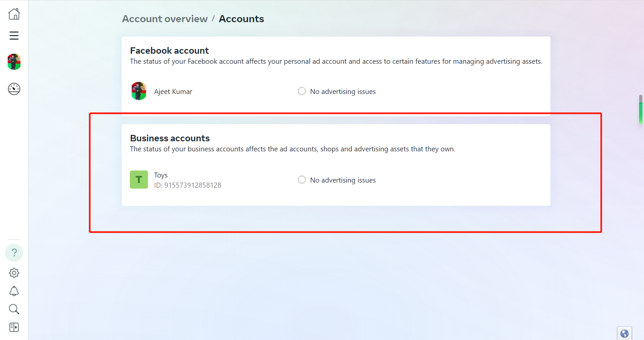Open search with the magnifier icon
Screen dimensions: 644x340
point(14,309)
